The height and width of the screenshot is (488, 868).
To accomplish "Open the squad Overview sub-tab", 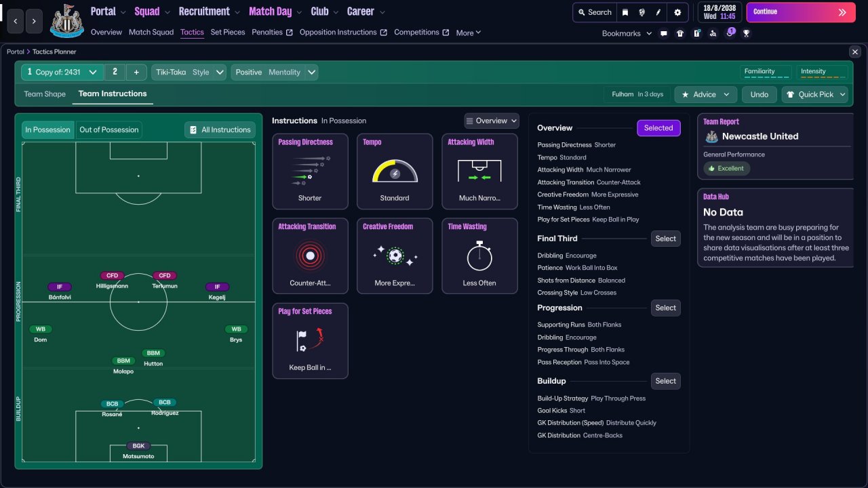I will click(x=106, y=33).
